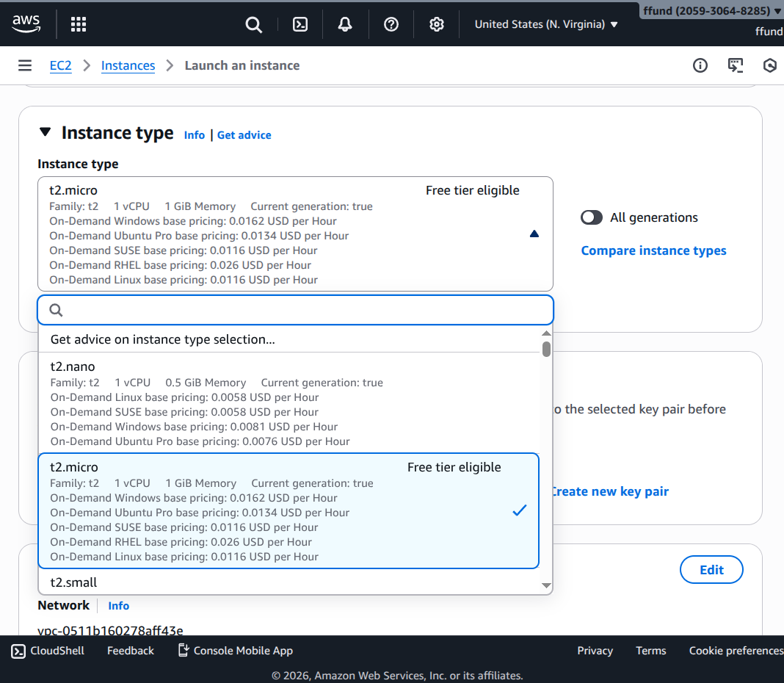Image resolution: width=784 pixels, height=683 pixels.
Task: Open CloudShell from the top bar icon
Action: 300,24
